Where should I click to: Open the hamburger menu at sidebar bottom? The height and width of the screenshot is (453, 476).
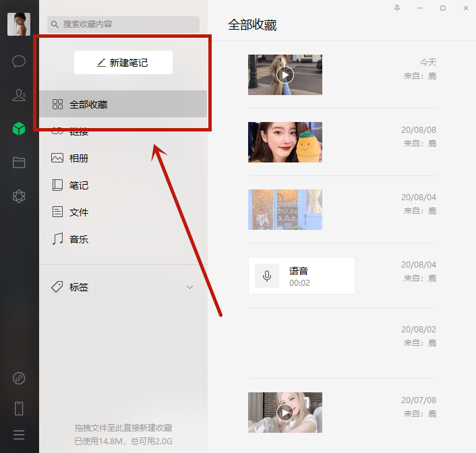coord(19,435)
